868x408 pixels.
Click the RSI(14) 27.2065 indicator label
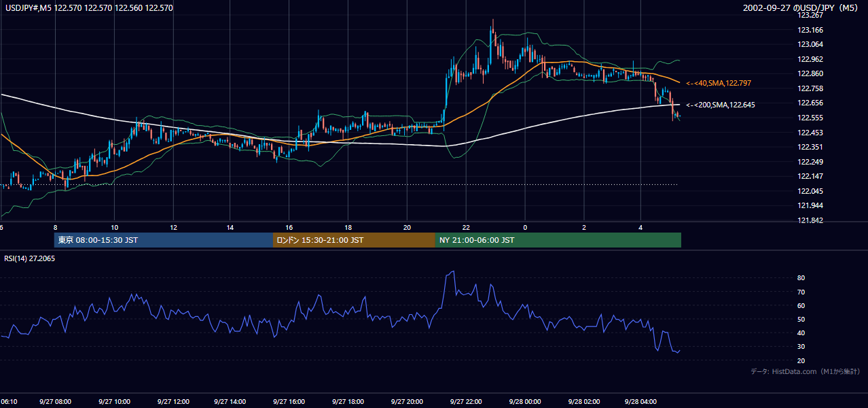(29, 258)
